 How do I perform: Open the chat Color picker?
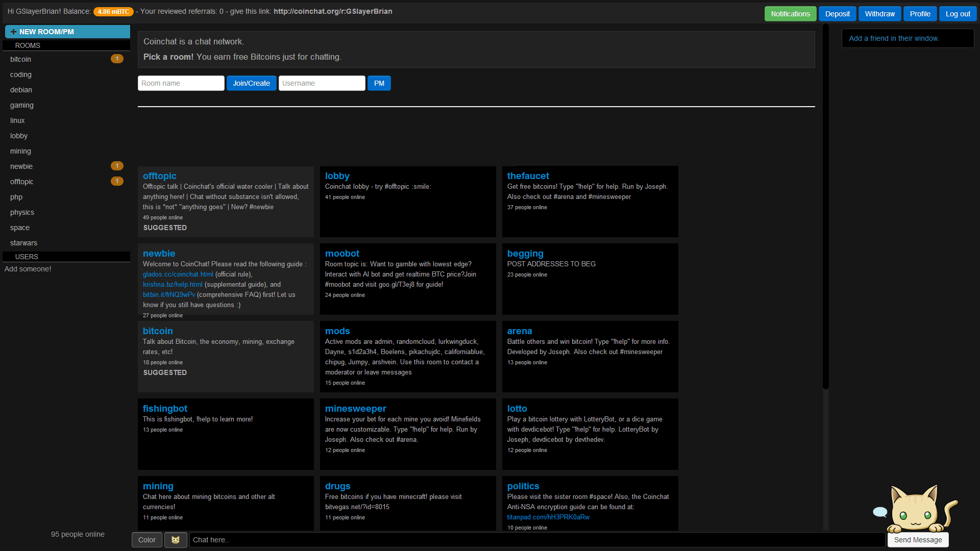coord(147,540)
